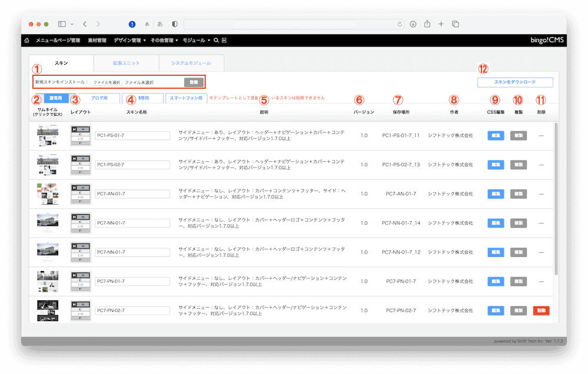
Task: Click 編集 for skin PC7-PN-01-7
Action: click(x=496, y=281)
